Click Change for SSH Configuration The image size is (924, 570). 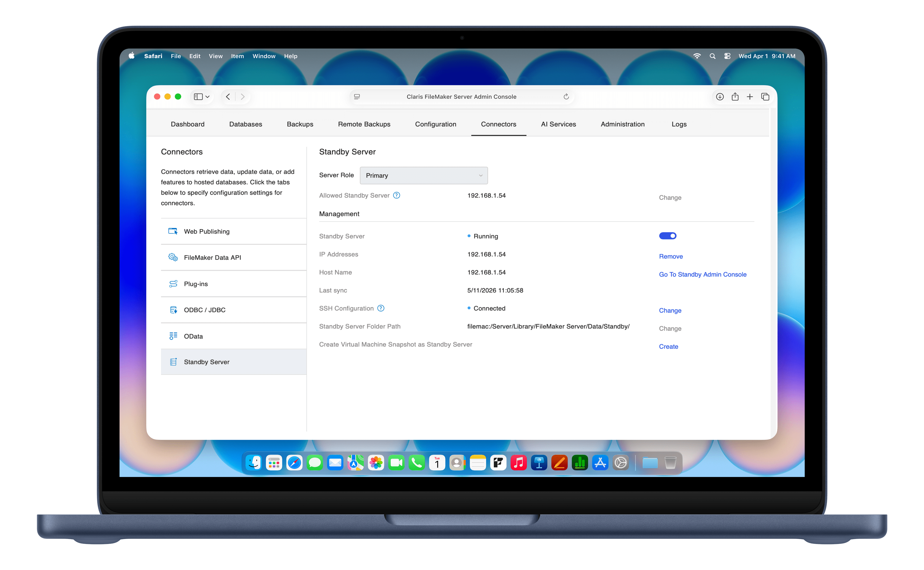point(670,310)
